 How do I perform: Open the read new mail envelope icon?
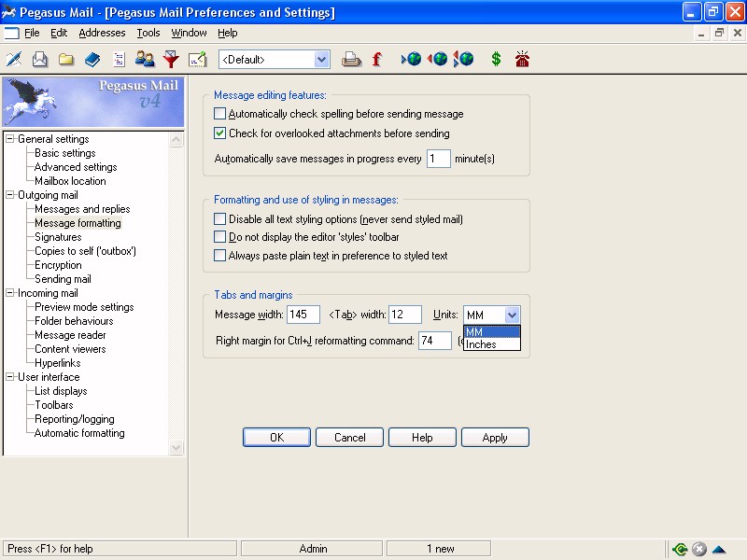pos(40,60)
